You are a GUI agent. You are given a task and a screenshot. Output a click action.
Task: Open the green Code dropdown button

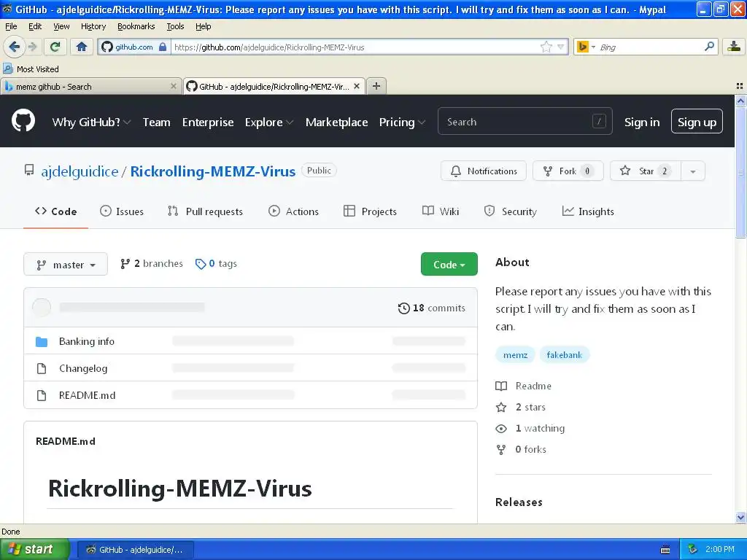coord(449,264)
